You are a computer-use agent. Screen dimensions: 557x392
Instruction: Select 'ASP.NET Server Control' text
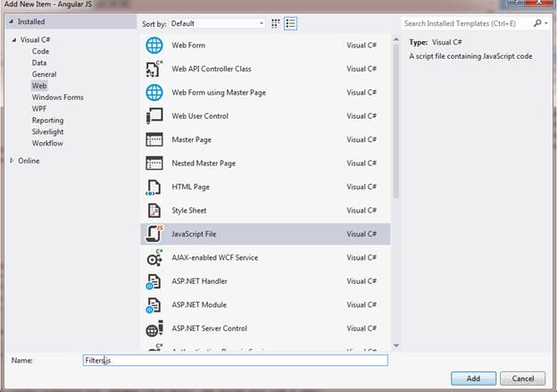(209, 329)
